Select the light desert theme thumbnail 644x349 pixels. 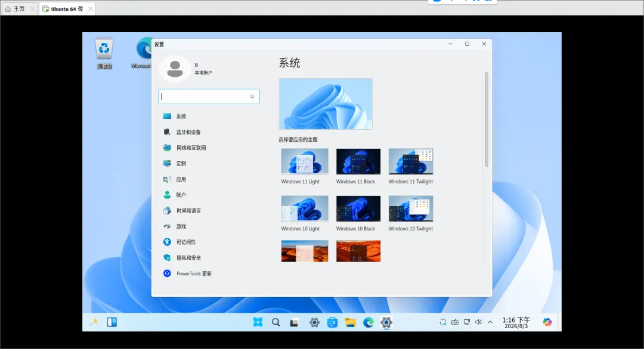(x=305, y=251)
